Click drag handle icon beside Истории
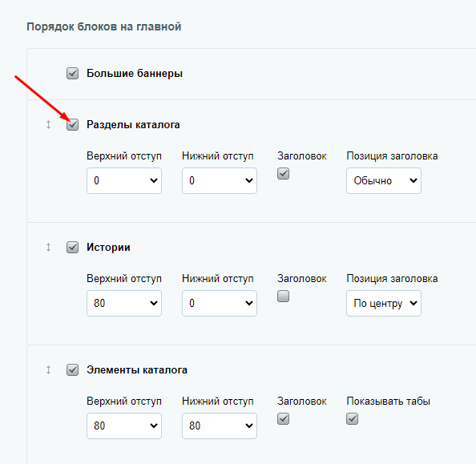 pyautogui.click(x=48, y=247)
